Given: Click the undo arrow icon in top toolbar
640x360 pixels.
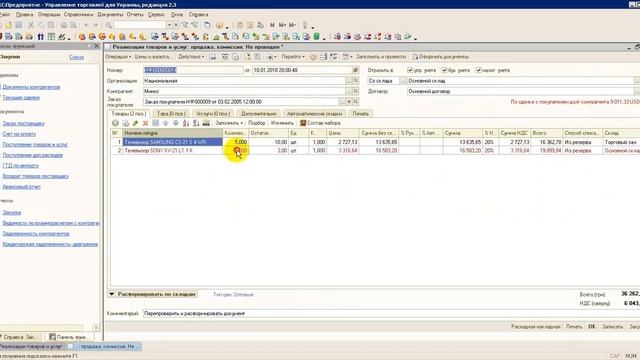Looking at the screenshot, I should click(x=86, y=25).
